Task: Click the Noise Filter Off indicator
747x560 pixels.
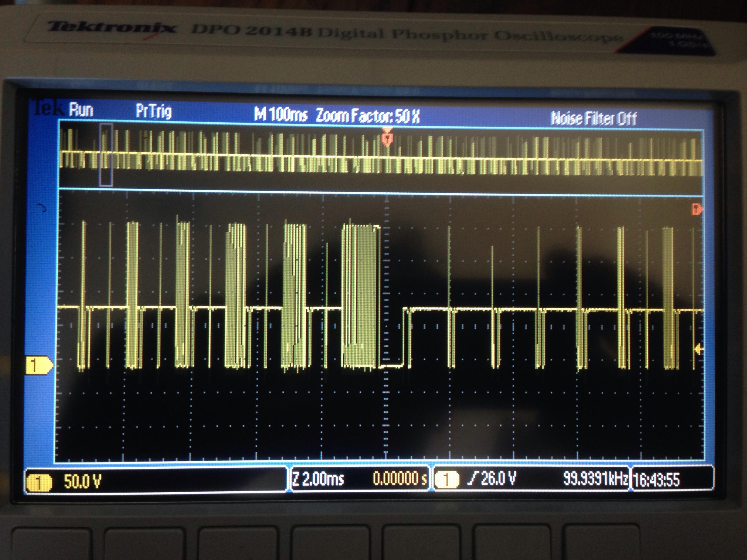Action: tap(593, 118)
